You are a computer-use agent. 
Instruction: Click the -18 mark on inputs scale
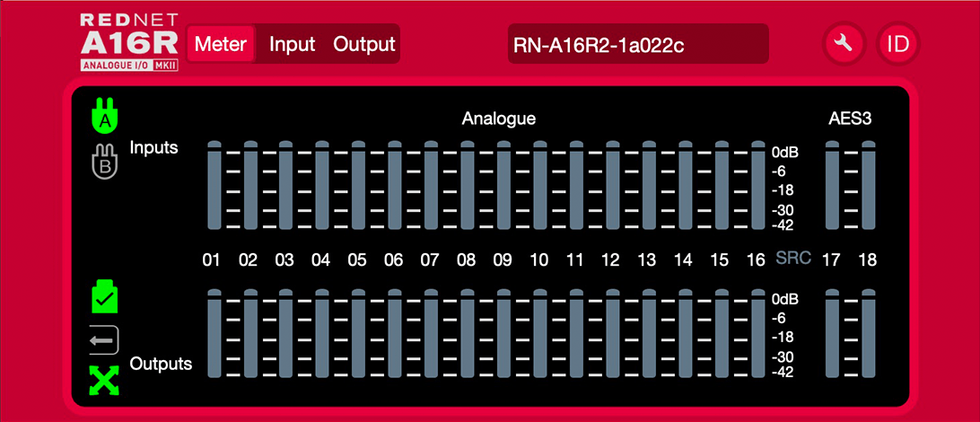782,190
